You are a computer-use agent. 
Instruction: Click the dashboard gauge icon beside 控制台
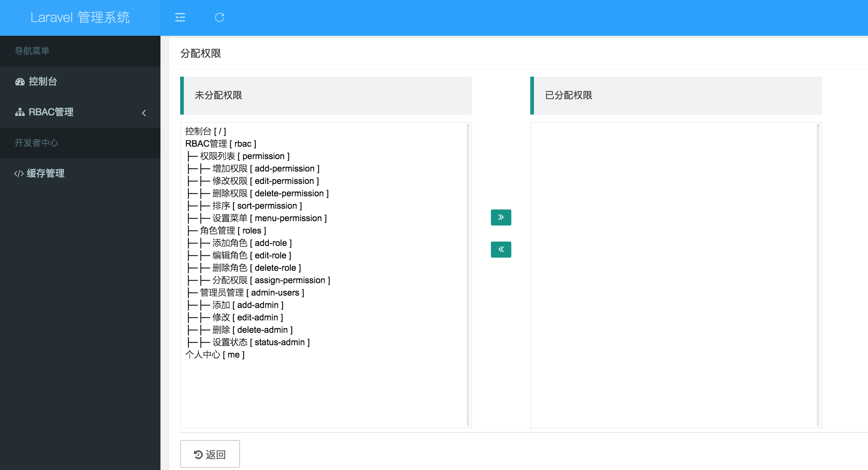click(20, 82)
